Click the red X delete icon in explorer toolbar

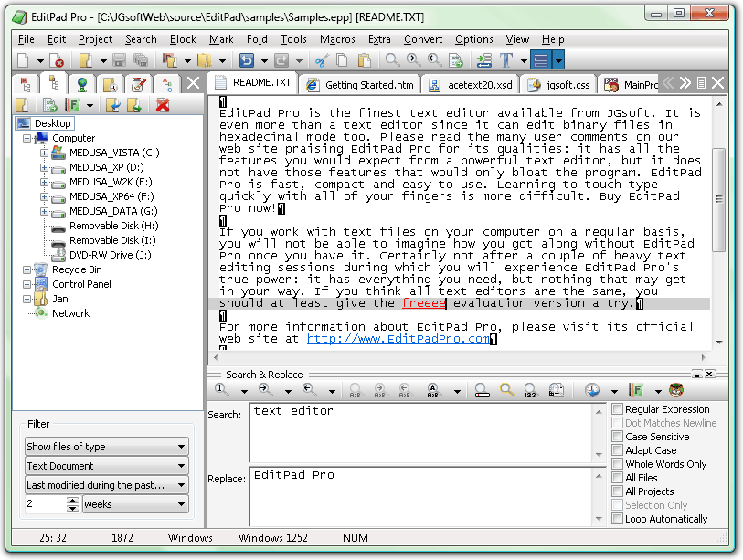tap(163, 105)
